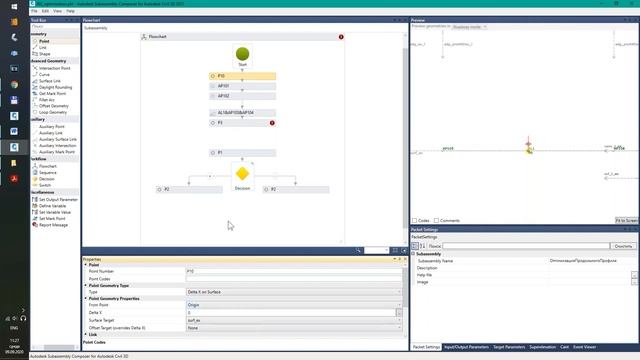Choose the Offset Geometry tool

pyautogui.click(x=53, y=106)
